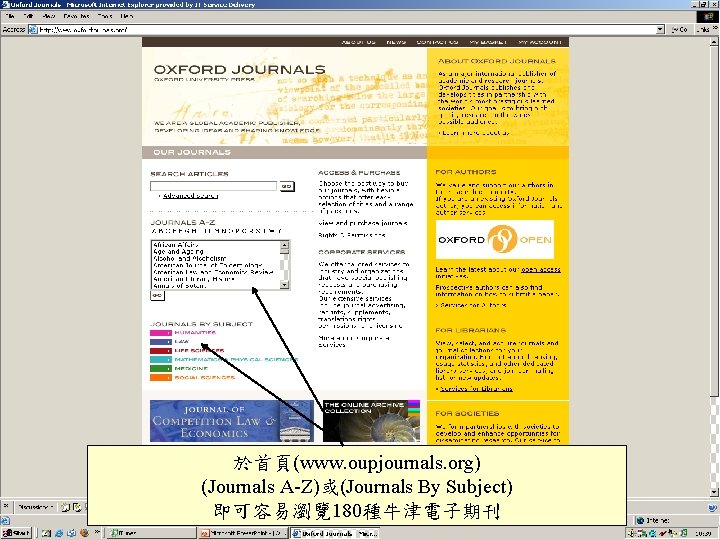
Task: Open the Life Sciences subject link
Action: click(199, 351)
